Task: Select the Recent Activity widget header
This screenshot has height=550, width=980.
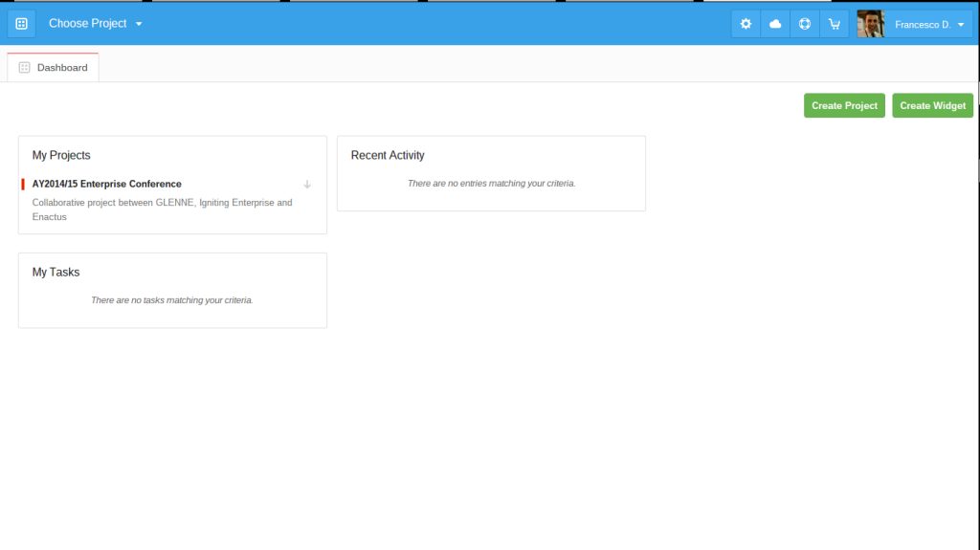Action: (x=388, y=155)
